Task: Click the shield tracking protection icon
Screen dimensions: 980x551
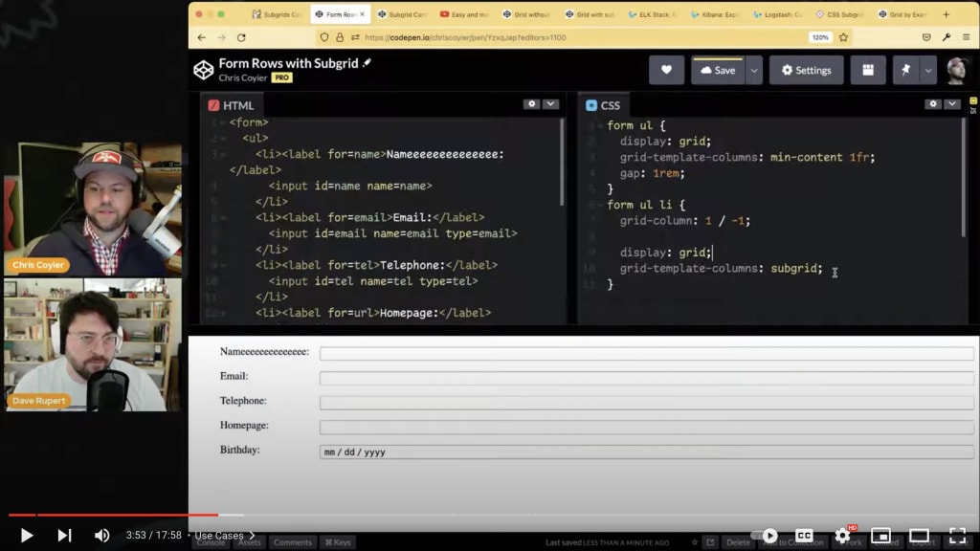Action: [323, 37]
